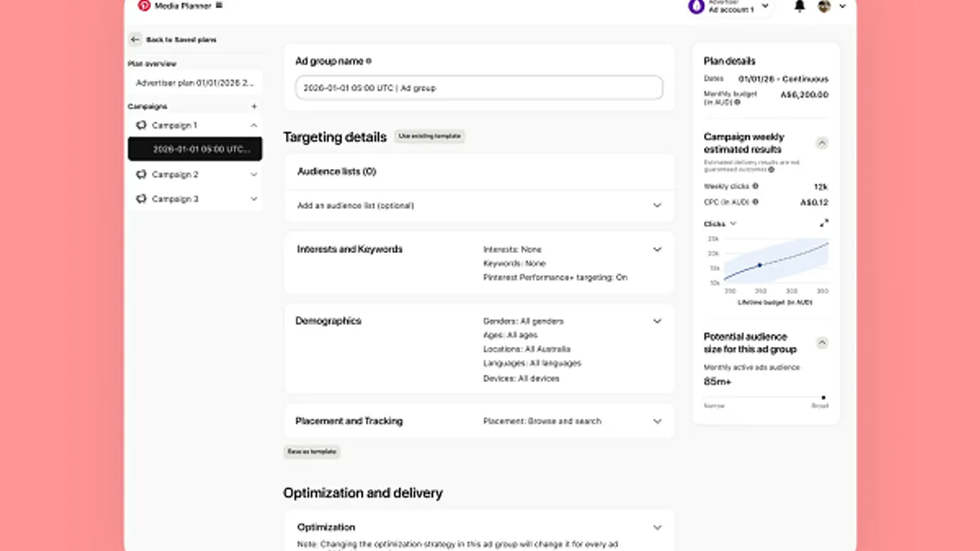Click the Pinterest logo icon
This screenshot has height=551, width=980.
(144, 6)
